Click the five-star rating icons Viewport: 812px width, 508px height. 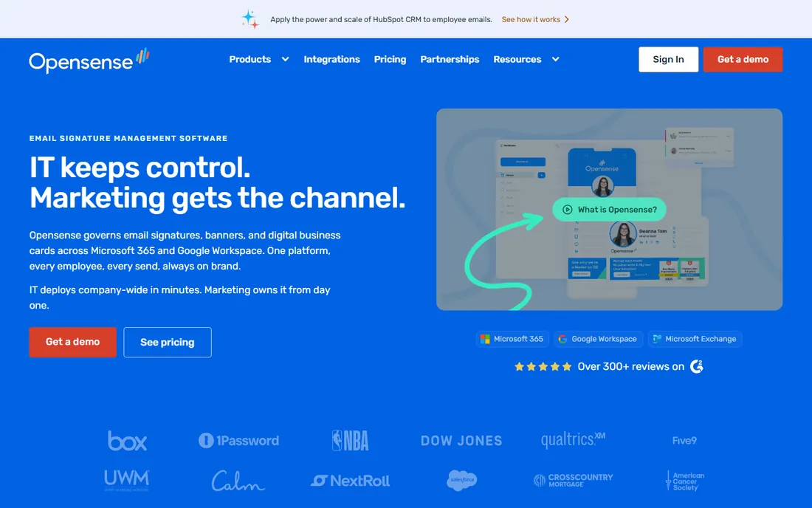point(543,367)
